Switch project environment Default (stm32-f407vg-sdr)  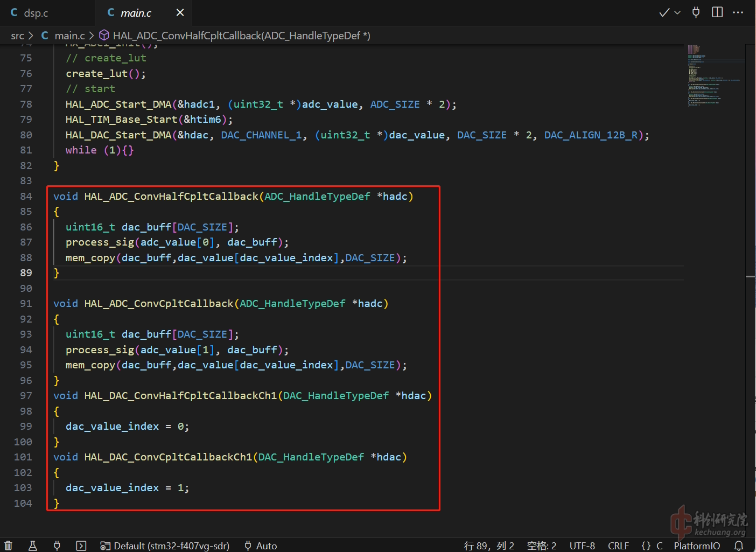[165, 546]
